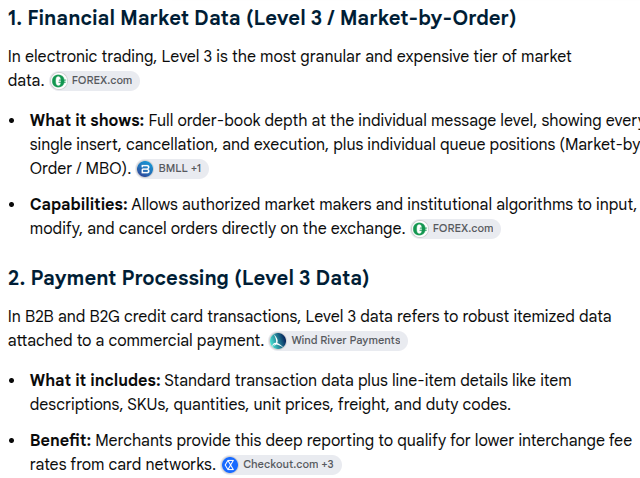The width and height of the screenshot is (640, 478).
Task: Click the paragraph beginning "In electronic trading"
Action: pos(289,68)
